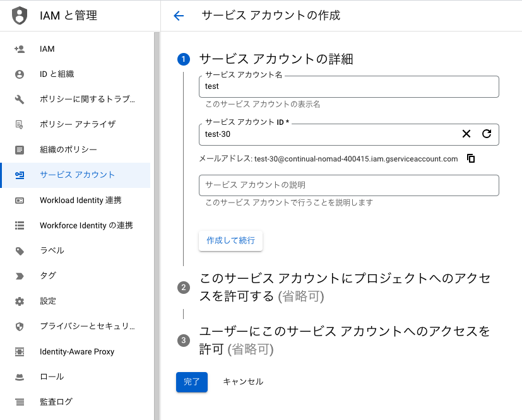
Task: Click the 組織のポリシー document icon
Action: tap(20, 149)
